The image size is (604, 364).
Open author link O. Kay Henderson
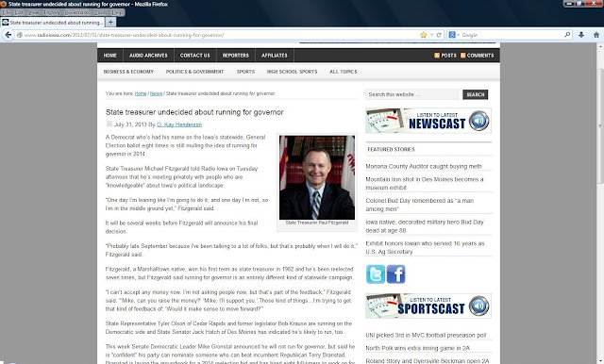(179, 124)
